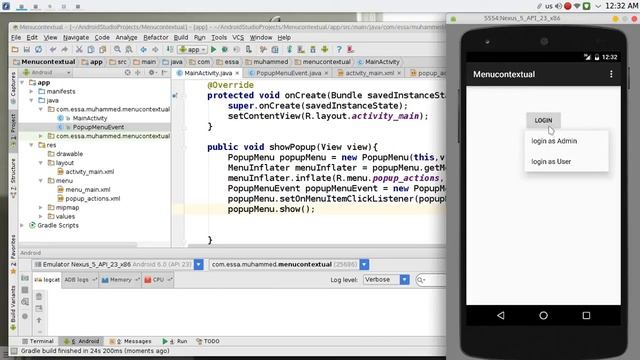
Task: Click the Clear logcat trash icon
Action: pyautogui.click(x=39, y=297)
